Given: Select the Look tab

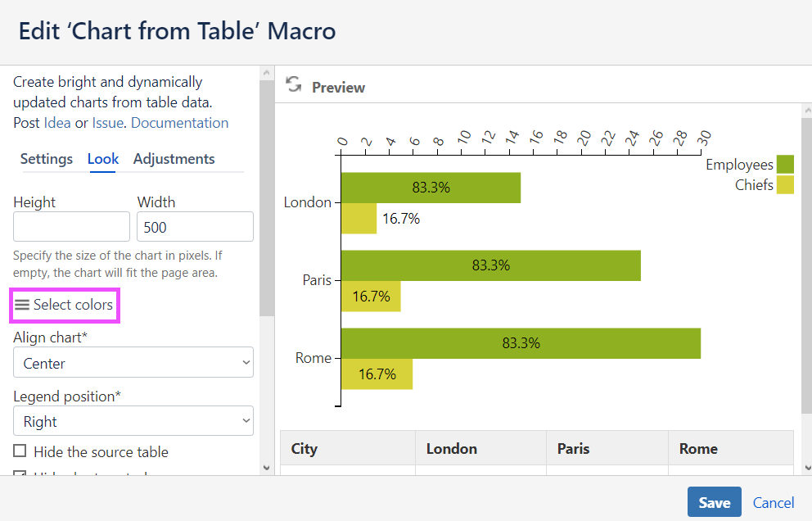Looking at the screenshot, I should click(103, 159).
